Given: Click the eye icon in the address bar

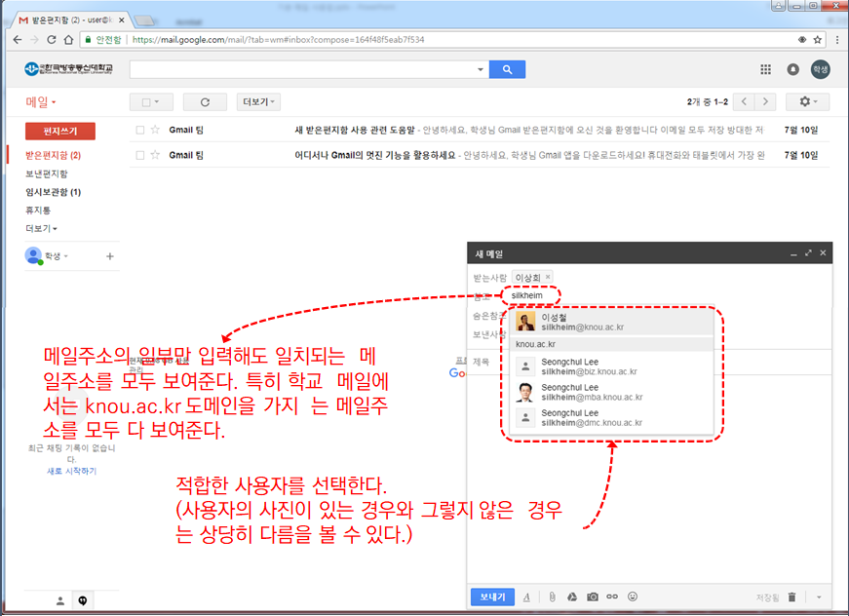Looking at the screenshot, I should click(802, 40).
